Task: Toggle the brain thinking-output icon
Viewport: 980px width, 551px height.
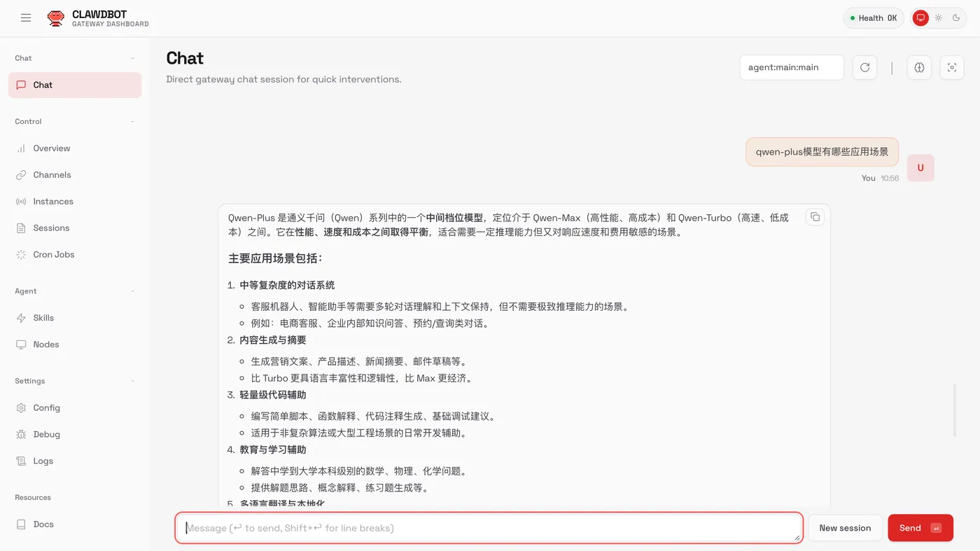Action: pyautogui.click(x=919, y=67)
